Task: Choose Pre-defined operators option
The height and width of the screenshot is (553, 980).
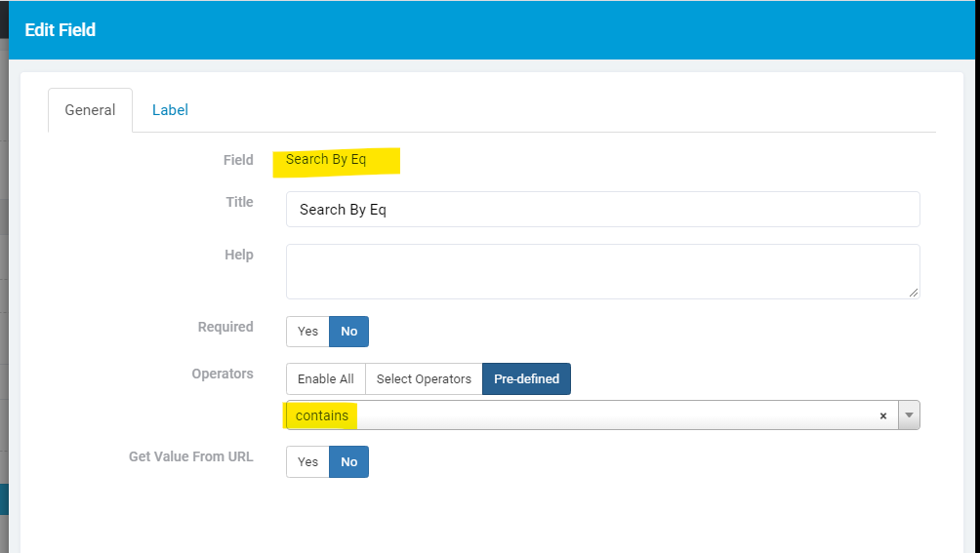Action: pyautogui.click(x=526, y=378)
